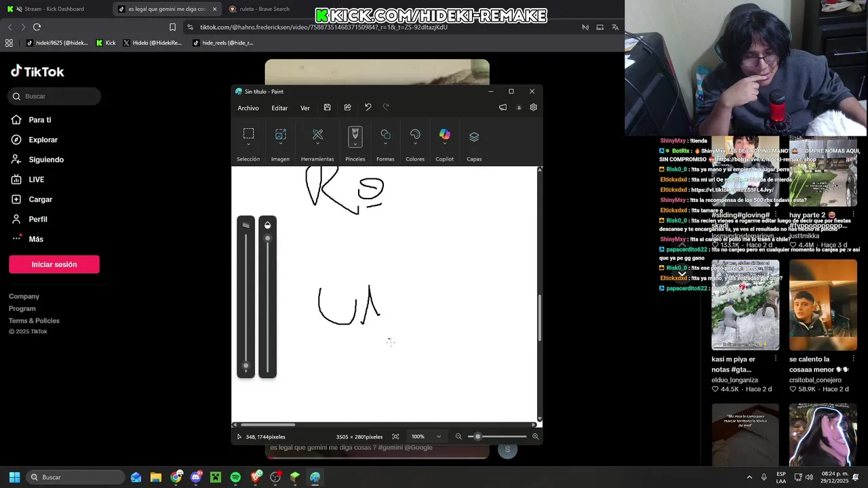868x488 pixels.
Task: Select the Pinceles brush tool
Action: 355,134
